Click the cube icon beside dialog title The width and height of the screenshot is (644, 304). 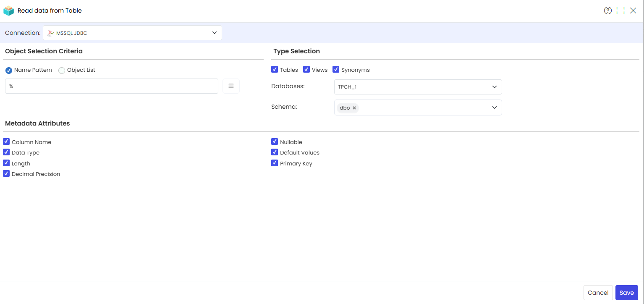point(8,11)
